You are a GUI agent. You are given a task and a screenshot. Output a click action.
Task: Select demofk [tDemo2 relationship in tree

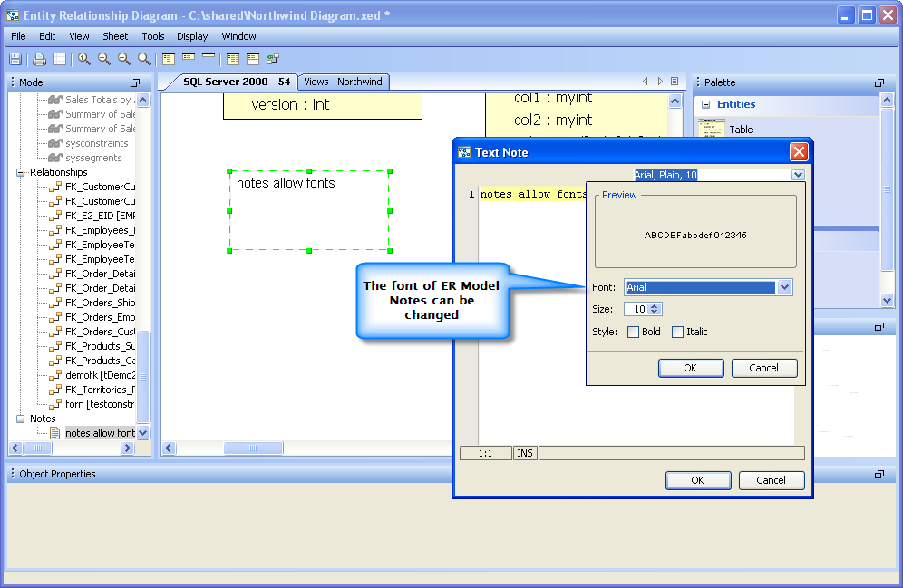[101, 375]
